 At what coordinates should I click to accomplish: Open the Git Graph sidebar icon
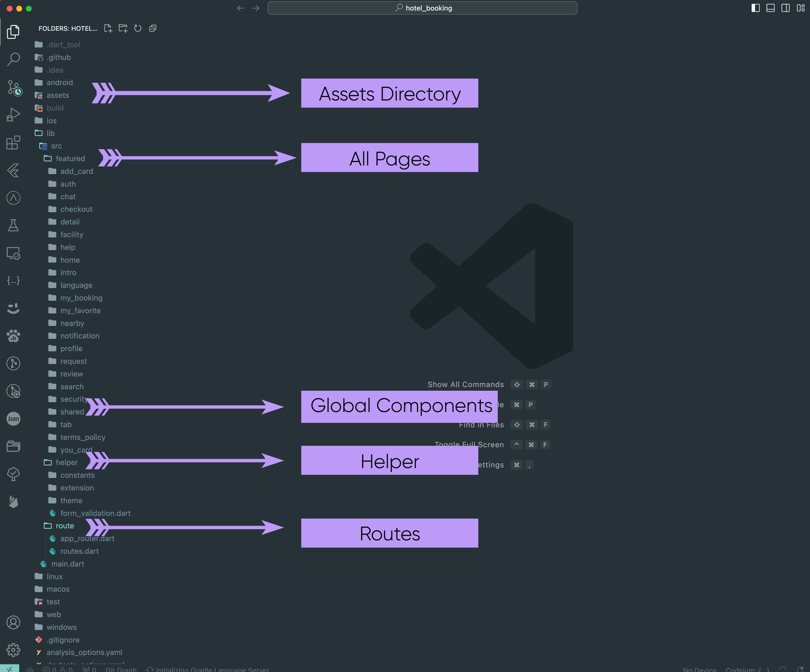[x=13, y=363]
